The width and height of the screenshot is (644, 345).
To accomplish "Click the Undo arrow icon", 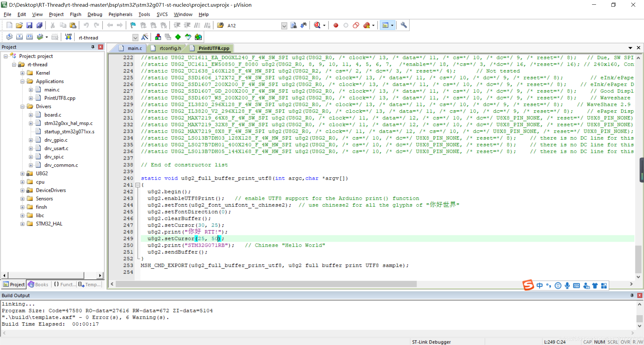I will click(x=86, y=25).
